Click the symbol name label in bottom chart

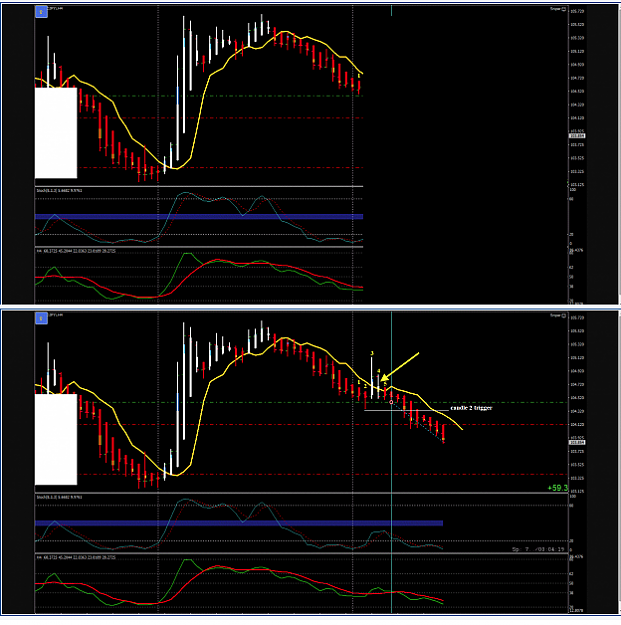point(56,315)
